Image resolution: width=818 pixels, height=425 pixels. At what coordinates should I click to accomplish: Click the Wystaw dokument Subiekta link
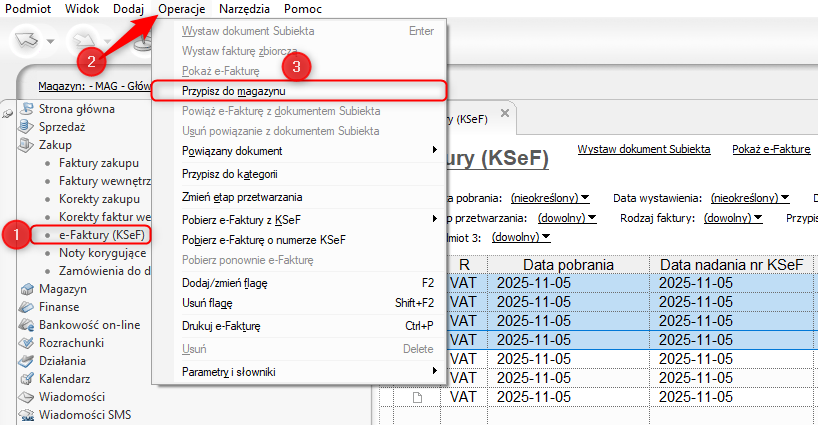click(643, 149)
